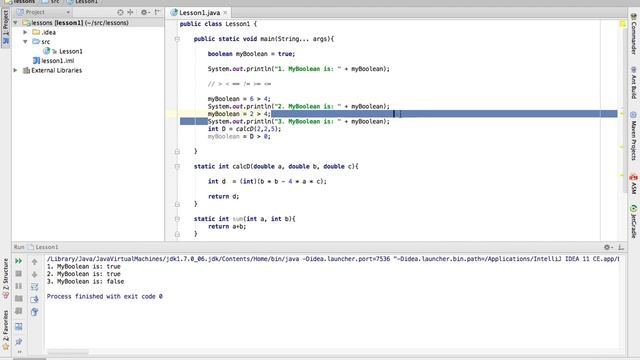Jump to warning stripe beside myBoolean = 2 > 4 line
Screen dimensions: 640x360
click(622, 114)
